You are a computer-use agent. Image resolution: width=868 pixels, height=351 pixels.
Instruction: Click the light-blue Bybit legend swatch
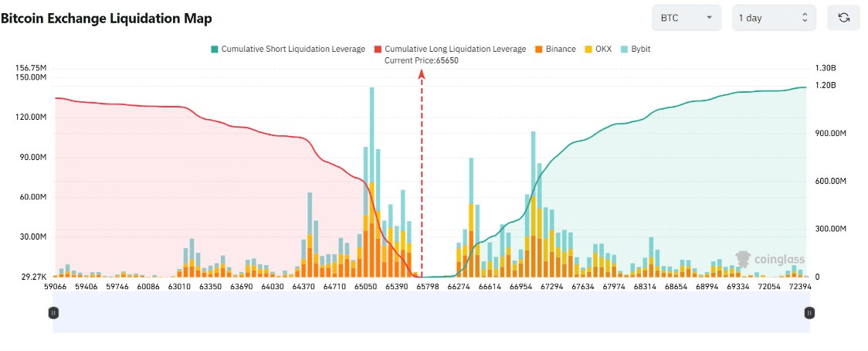click(624, 49)
